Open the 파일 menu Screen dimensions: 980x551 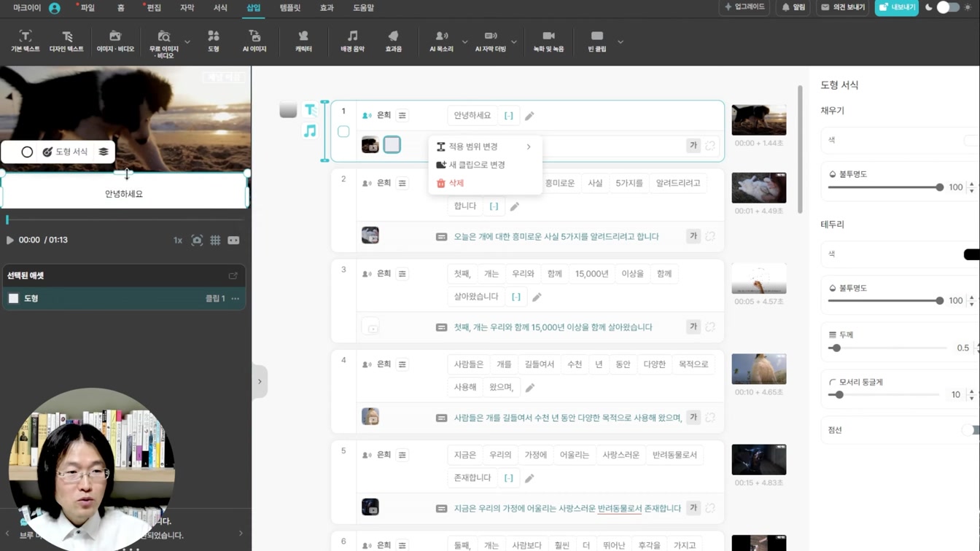point(87,8)
